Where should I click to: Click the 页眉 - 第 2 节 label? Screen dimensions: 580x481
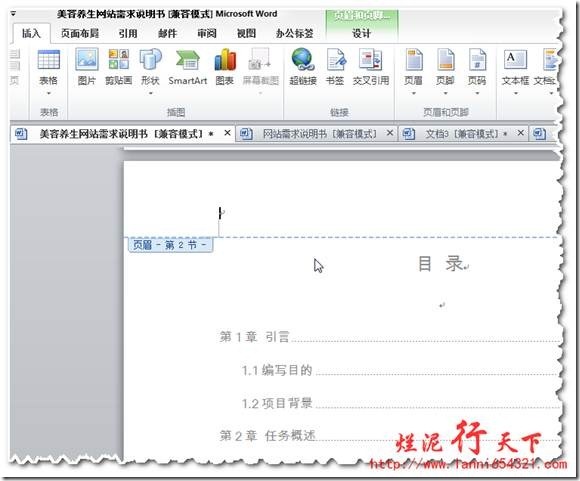point(171,245)
